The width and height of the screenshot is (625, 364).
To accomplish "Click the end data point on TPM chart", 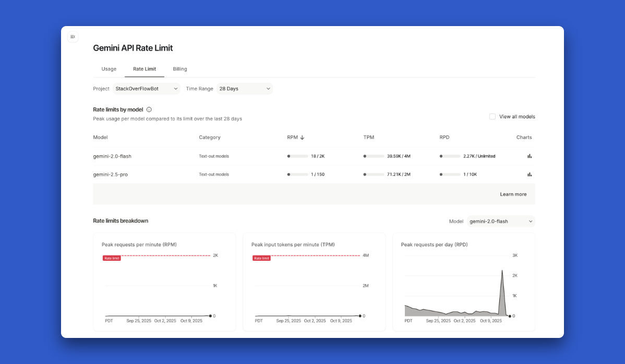I will (x=360, y=316).
